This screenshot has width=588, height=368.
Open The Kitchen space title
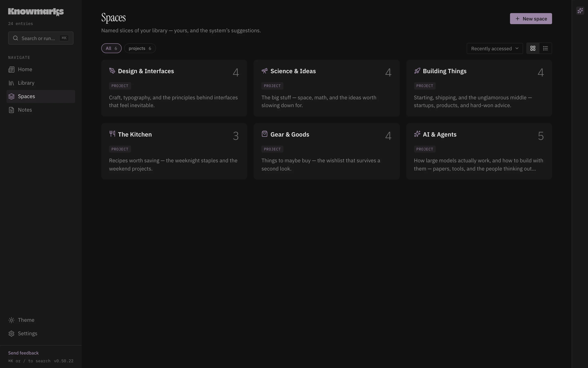[135, 134]
